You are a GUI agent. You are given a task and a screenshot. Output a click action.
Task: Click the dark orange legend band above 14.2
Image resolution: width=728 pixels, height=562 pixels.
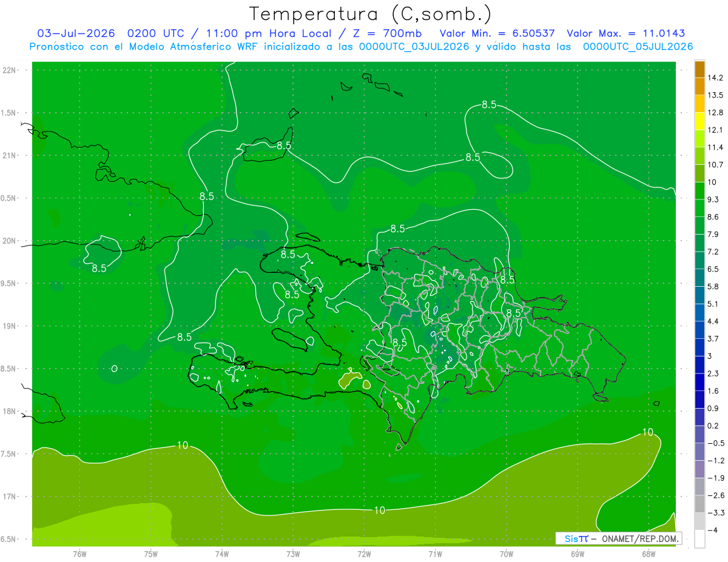(x=699, y=69)
